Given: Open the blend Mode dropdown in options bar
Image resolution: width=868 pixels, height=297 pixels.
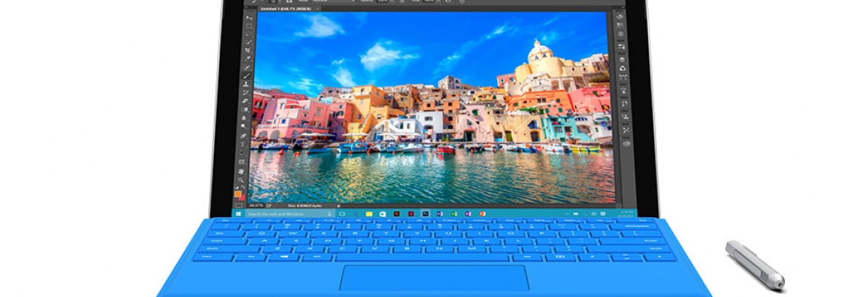Looking at the screenshot, I should [333, 1].
